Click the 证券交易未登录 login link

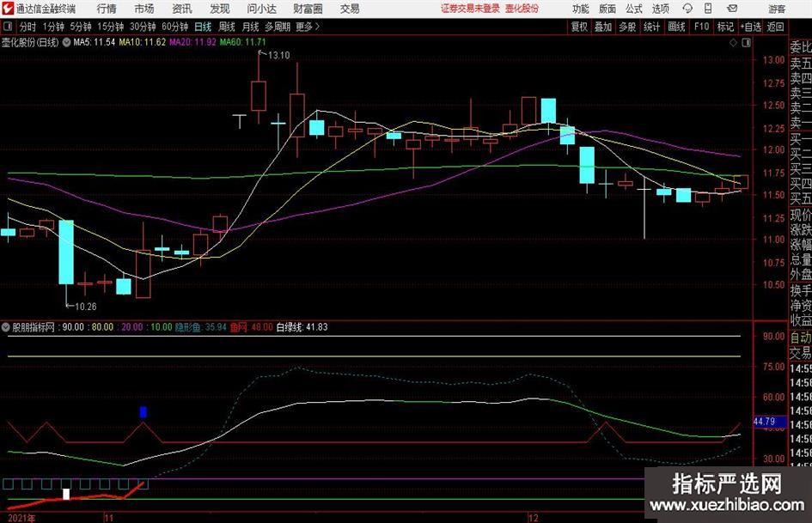click(470, 9)
